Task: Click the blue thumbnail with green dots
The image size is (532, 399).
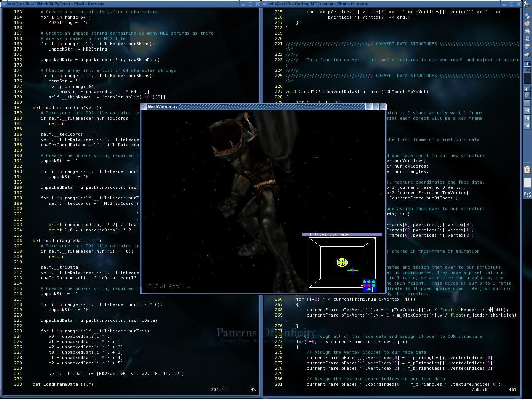Action: pos(369,286)
